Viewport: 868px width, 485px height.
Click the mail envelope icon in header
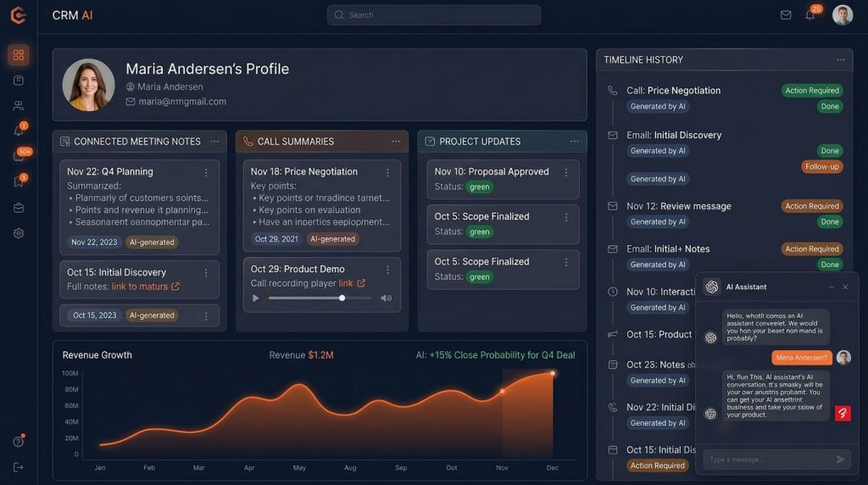(786, 15)
